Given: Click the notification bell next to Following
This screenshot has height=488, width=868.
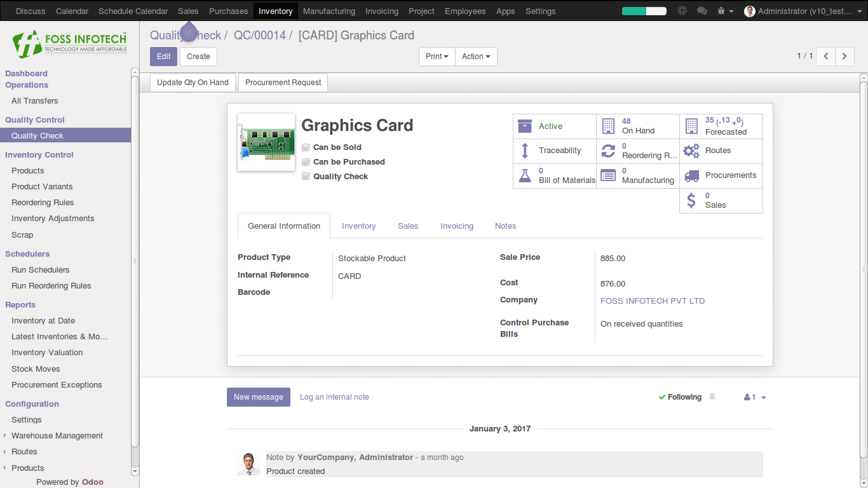Looking at the screenshot, I should tap(712, 396).
